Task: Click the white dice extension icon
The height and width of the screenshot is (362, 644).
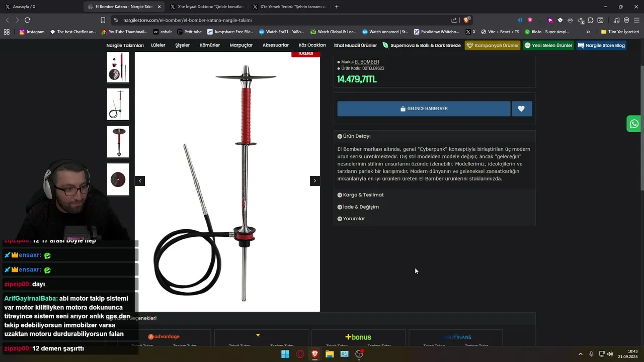Action: pyautogui.click(x=560, y=20)
